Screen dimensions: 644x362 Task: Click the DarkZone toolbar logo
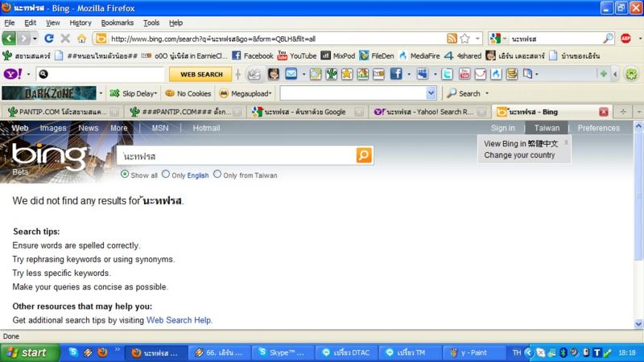[49, 93]
